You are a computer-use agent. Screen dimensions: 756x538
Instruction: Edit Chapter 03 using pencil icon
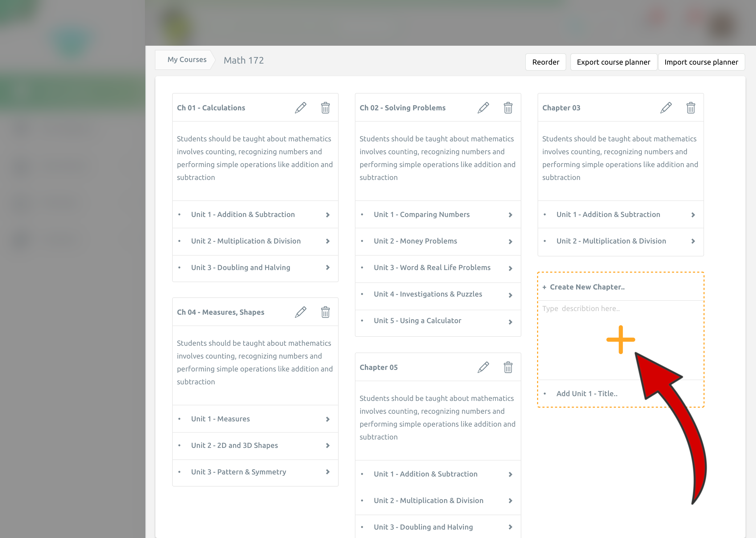666,108
